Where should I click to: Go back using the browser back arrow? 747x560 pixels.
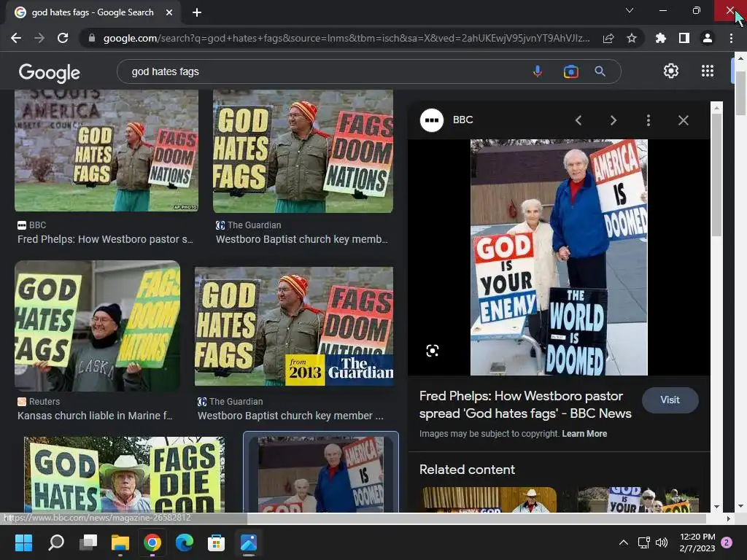(x=16, y=38)
